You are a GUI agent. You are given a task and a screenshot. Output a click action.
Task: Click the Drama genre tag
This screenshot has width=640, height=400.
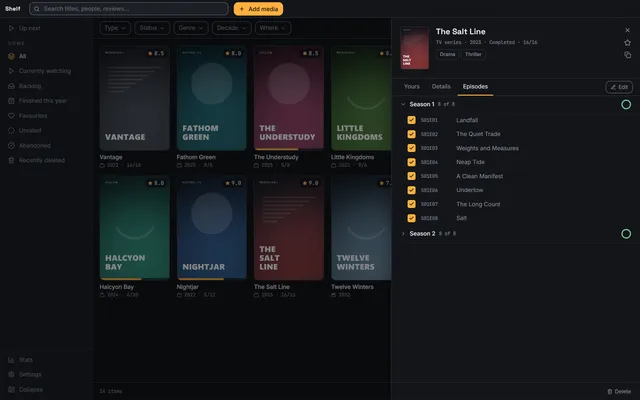click(x=447, y=54)
